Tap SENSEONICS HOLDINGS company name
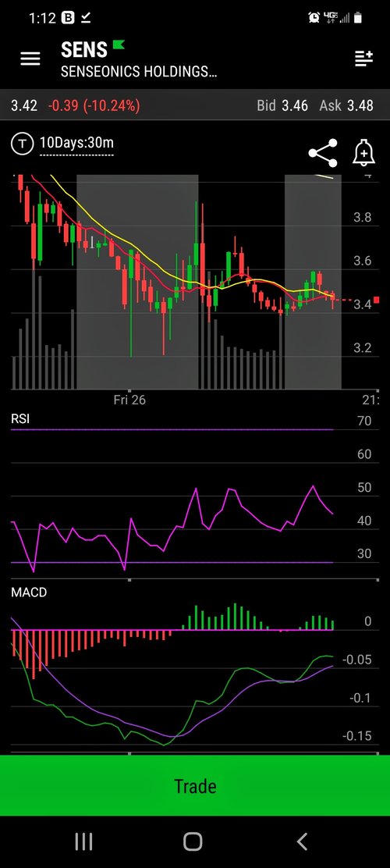 138,72
